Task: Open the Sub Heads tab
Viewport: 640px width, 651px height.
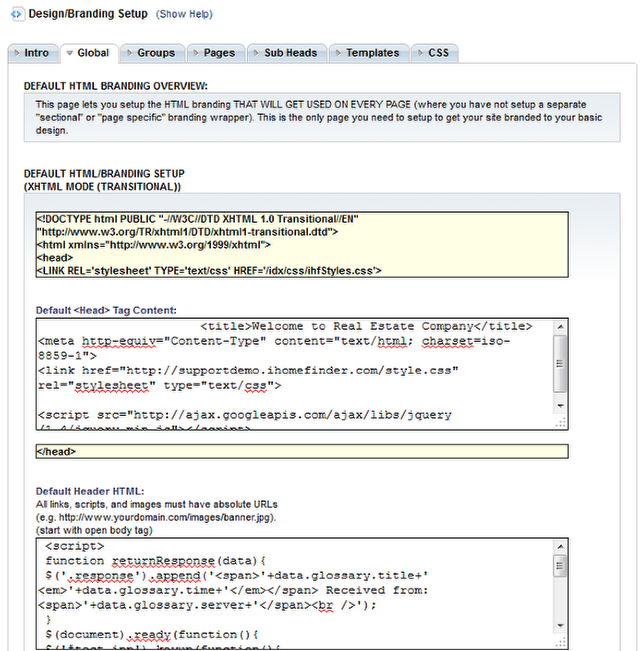Action: (287, 53)
